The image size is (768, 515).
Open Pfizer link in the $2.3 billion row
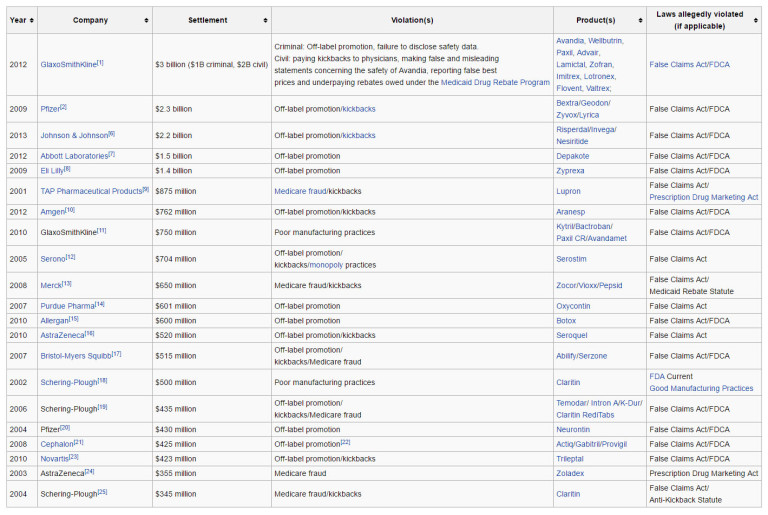pyautogui.click(x=50, y=109)
